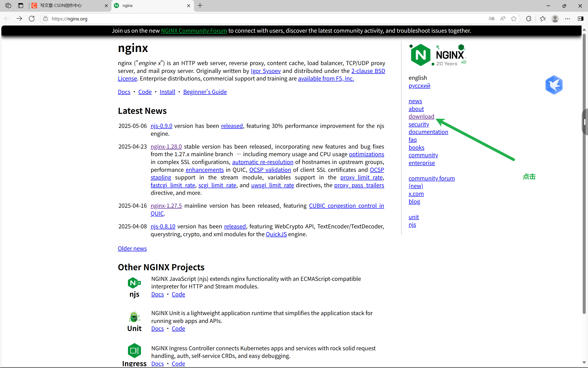Open the favorites list icon
Screen dimensions: 588x368
tap(543, 18)
